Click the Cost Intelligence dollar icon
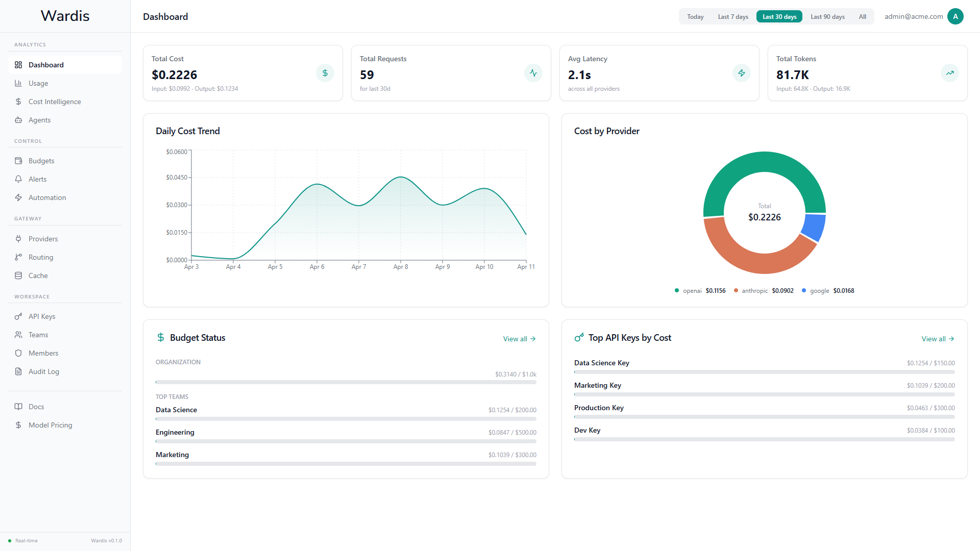980x551 pixels. point(18,102)
